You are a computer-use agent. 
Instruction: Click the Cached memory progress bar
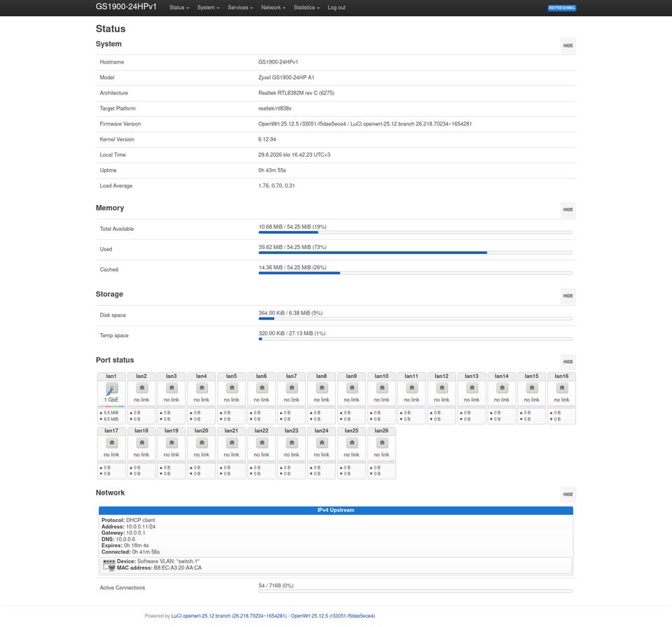click(x=415, y=273)
